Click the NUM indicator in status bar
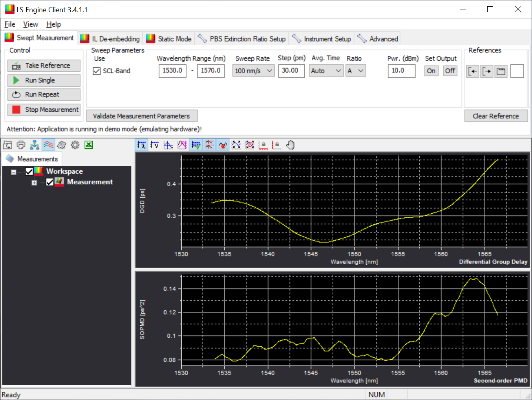Image resolution: width=532 pixels, height=400 pixels. click(x=377, y=395)
